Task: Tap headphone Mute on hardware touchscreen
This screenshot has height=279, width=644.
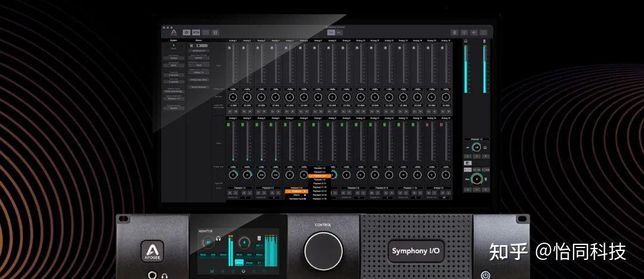Action: [203, 255]
